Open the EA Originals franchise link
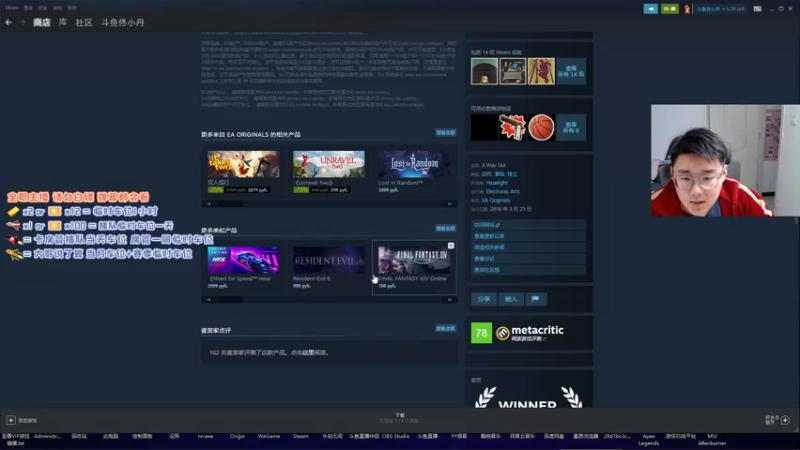Screen dimensions: 800x450 pos(496,201)
